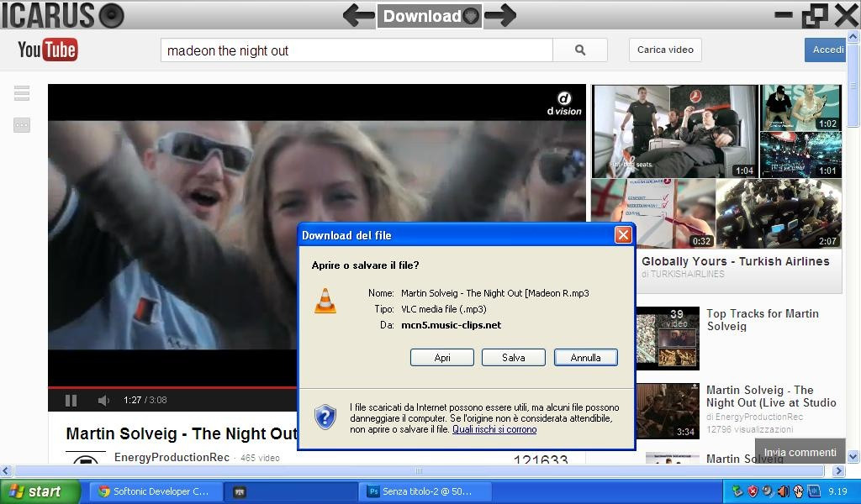Click the Icarus back arrow
The width and height of the screenshot is (861, 504).
coord(359,15)
